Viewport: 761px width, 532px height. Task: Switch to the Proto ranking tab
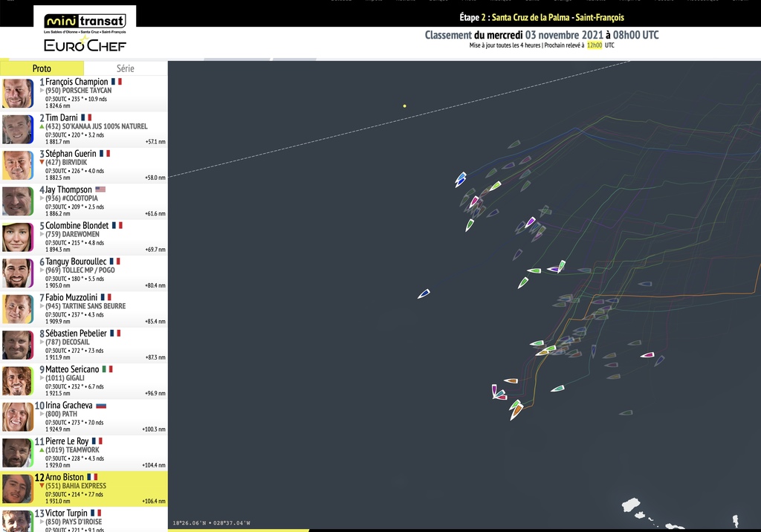tap(42, 68)
